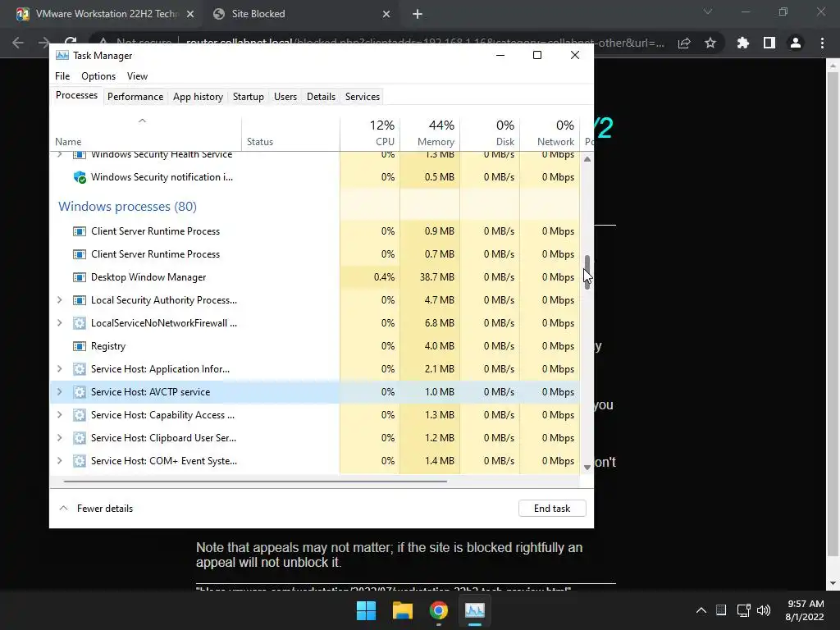Screen dimensions: 840x630
Task: Sort processes by the Network column
Action: coord(550,133)
